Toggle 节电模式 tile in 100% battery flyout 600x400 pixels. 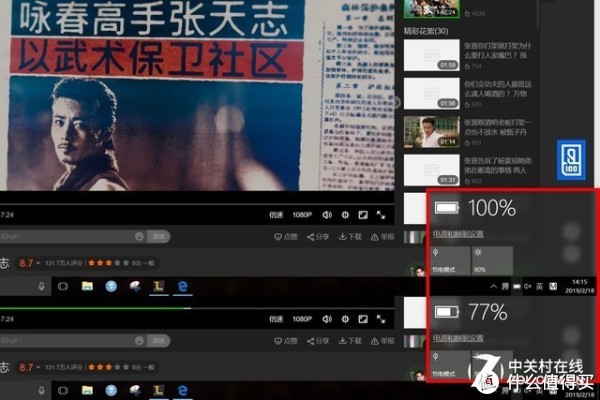click(x=450, y=260)
